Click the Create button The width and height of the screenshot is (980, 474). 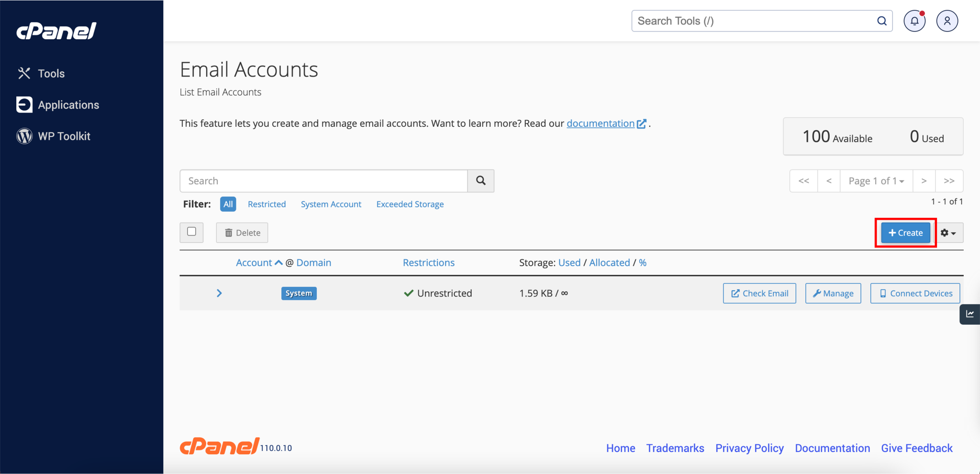(905, 233)
